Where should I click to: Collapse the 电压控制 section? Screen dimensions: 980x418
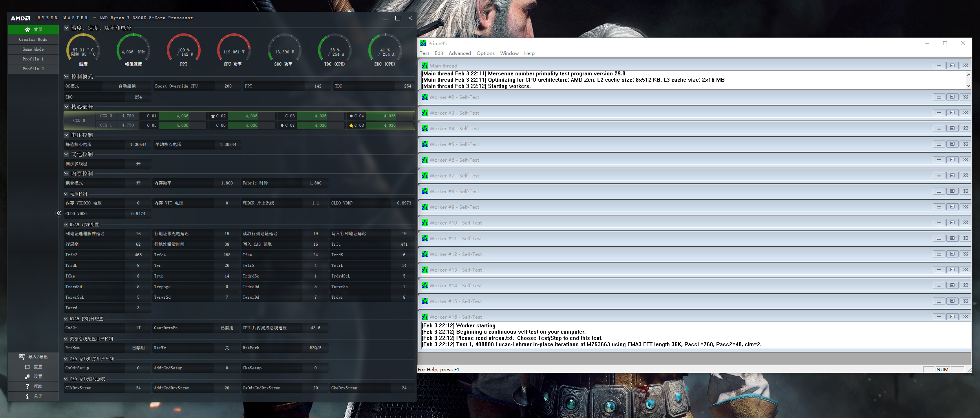(x=66, y=135)
